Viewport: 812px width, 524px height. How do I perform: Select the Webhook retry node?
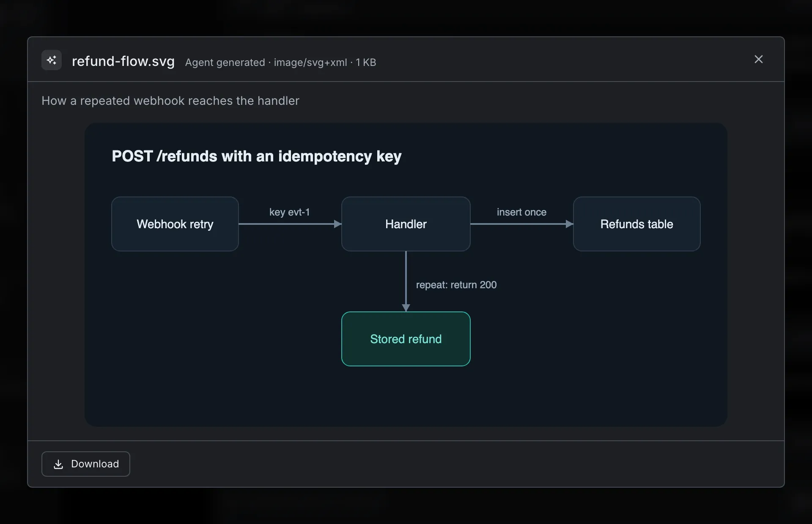pos(175,224)
